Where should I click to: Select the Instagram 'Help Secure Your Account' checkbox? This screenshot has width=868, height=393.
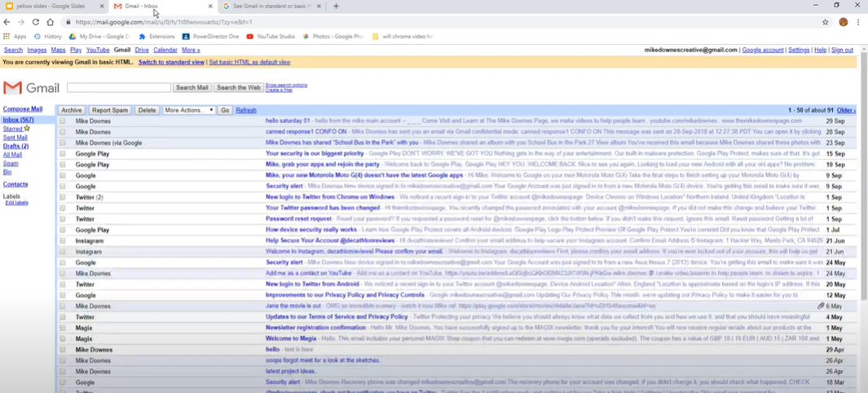63,241
